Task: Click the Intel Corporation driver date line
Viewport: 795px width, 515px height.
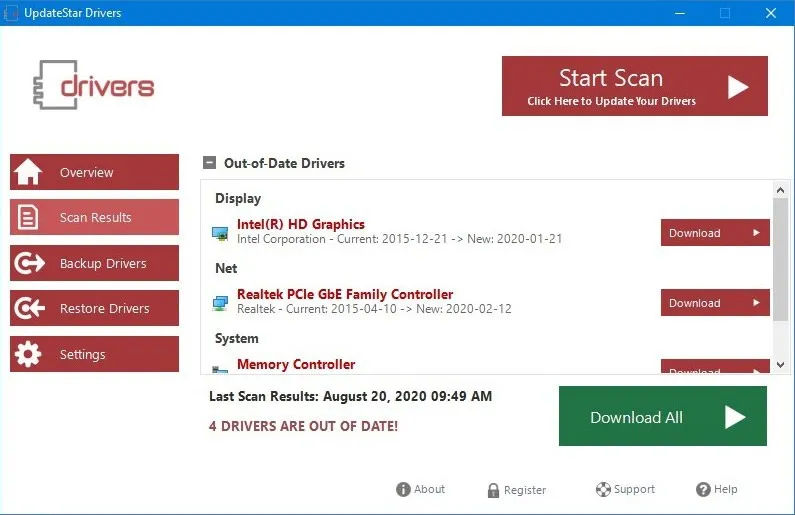Action: 400,239
